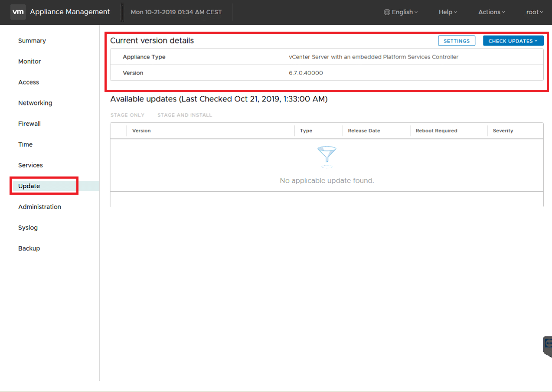Image resolution: width=552 pixels, height=392 pixels.
Task: Go to the Services page
Action: pyautogui.click(x=30, y=166)
